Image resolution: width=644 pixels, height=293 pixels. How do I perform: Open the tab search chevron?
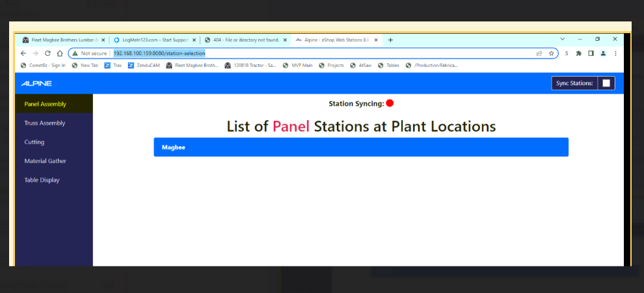(x=563, y=39)
